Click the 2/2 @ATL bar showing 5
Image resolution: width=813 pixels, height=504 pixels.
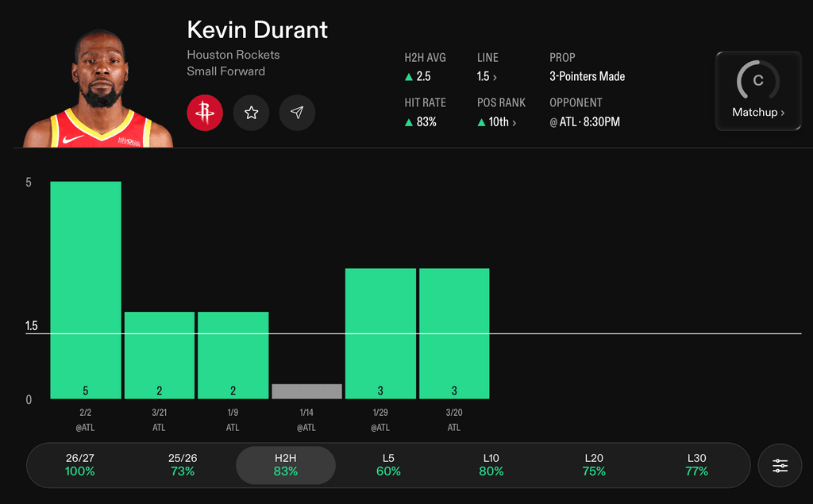tap(86, 290)
